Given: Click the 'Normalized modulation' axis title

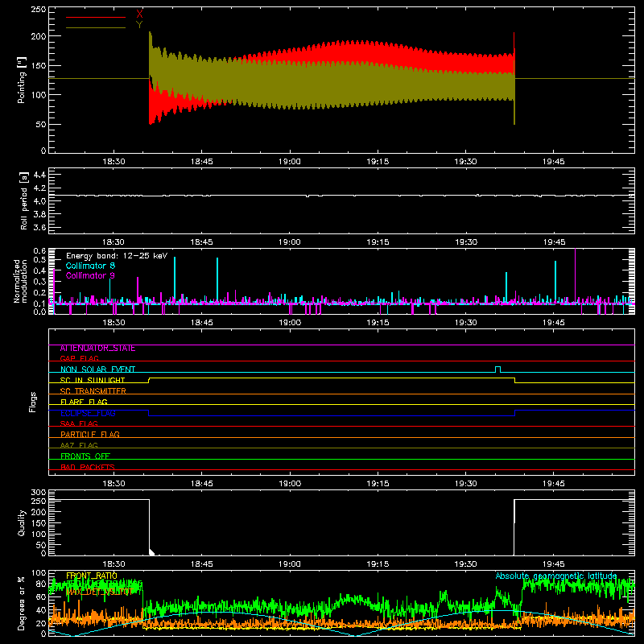Looking at the screenshot, I should coord(21,281).
